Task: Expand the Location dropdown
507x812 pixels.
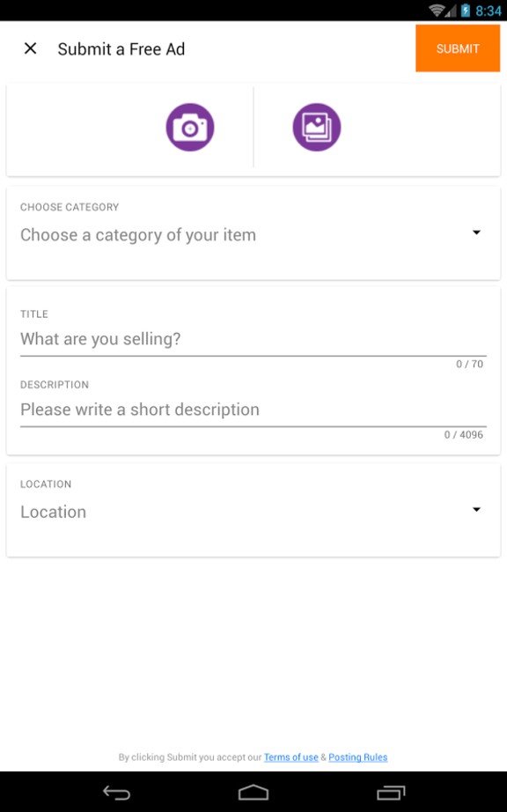Action: coord(476,510)
